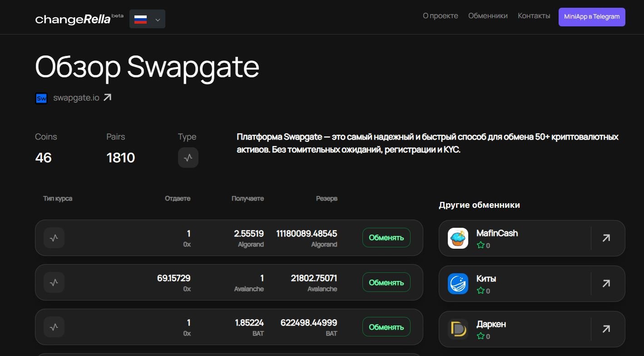Open the О проекте menu item

coord(440,15)
